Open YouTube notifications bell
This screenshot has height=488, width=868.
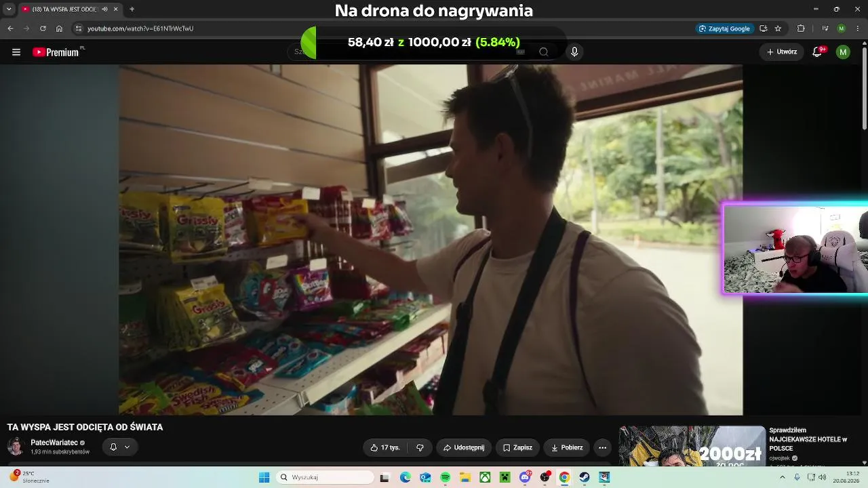(818, 52)
